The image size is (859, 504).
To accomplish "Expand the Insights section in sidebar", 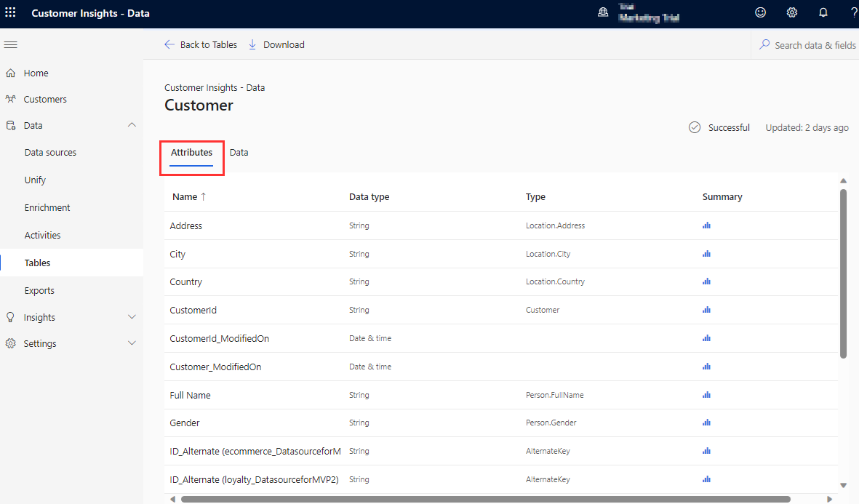I will tap(132, 317).
